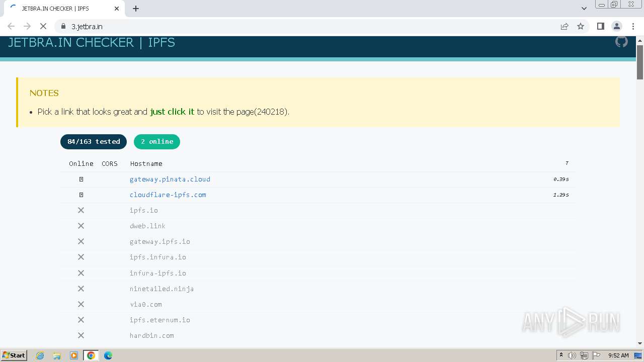Select the gateway.ipfs.io hostname text
Viewport: 644px width, 362px height.
pos(160,241)
